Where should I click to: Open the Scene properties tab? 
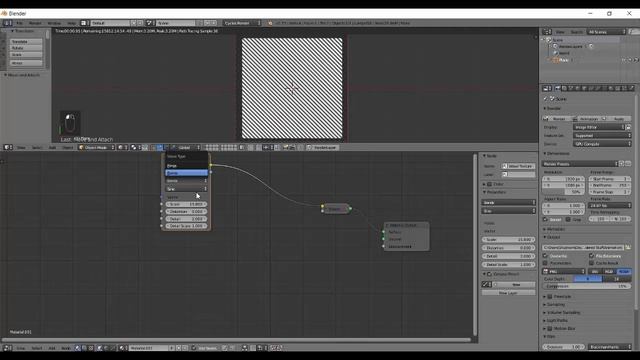(571, 88)
